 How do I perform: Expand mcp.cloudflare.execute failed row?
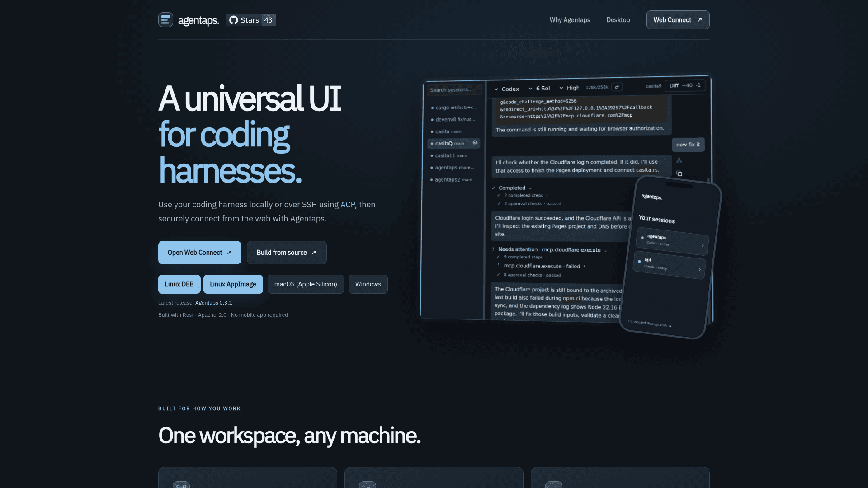(x=541, y=266)
